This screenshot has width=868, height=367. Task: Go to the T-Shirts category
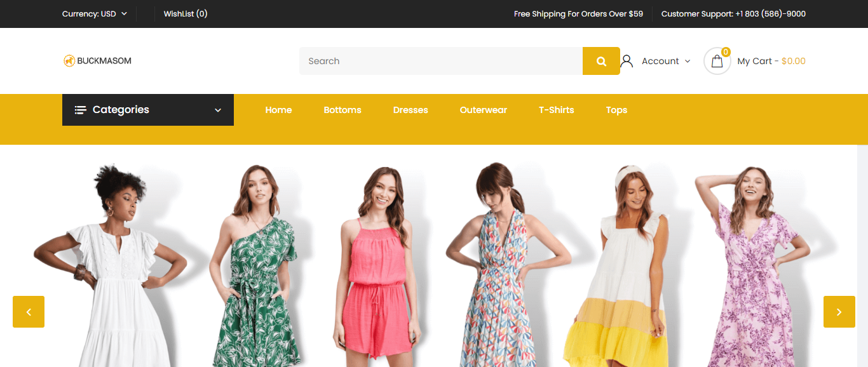tap(556, 110)
